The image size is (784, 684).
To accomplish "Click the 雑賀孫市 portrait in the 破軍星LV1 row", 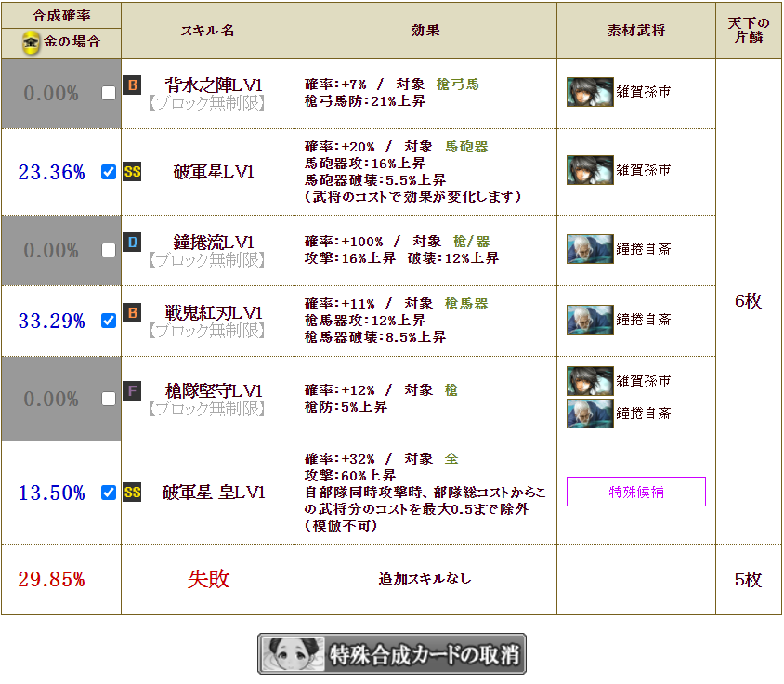I will pyautogui.click(x=590, y=170).
